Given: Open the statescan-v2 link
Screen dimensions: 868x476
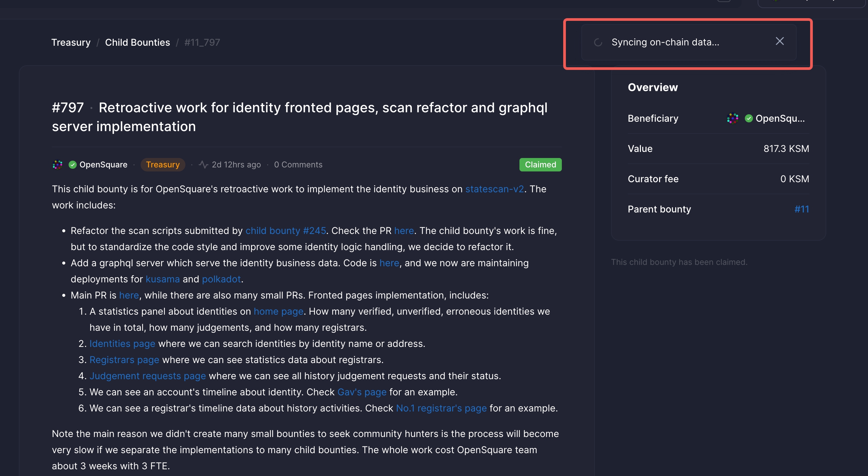Looking at the screenshot, I should (494, 189).
